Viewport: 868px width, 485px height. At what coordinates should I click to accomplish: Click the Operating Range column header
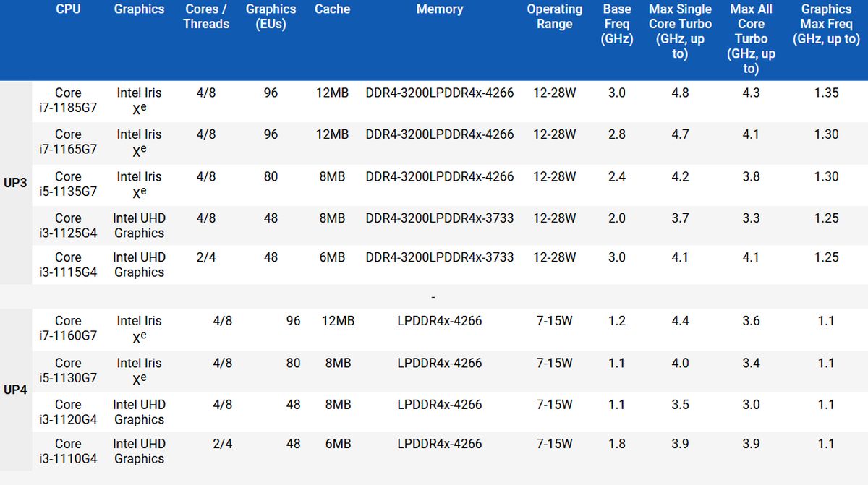554,17
